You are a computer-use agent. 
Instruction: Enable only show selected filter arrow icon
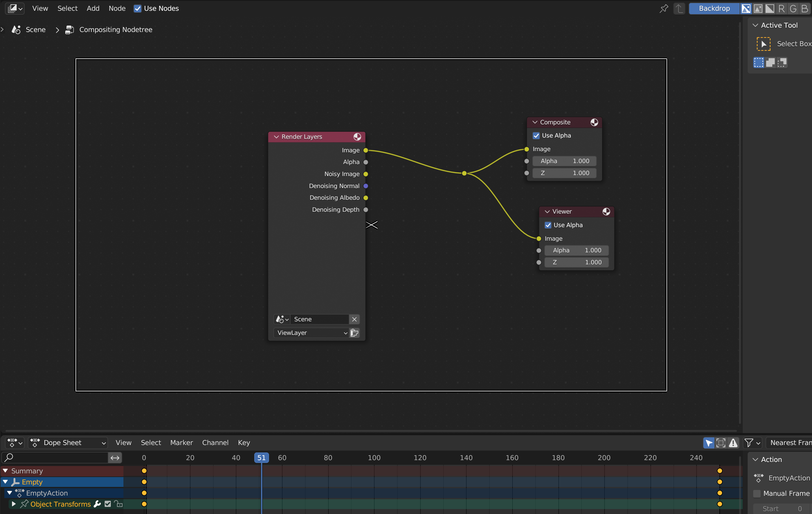709,443
